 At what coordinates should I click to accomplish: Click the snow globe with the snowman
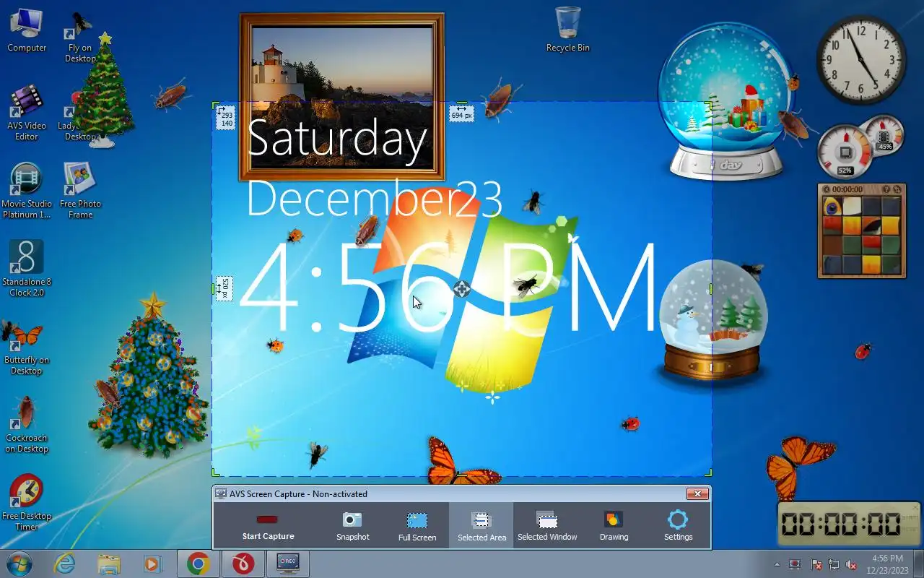coord(712,321)
